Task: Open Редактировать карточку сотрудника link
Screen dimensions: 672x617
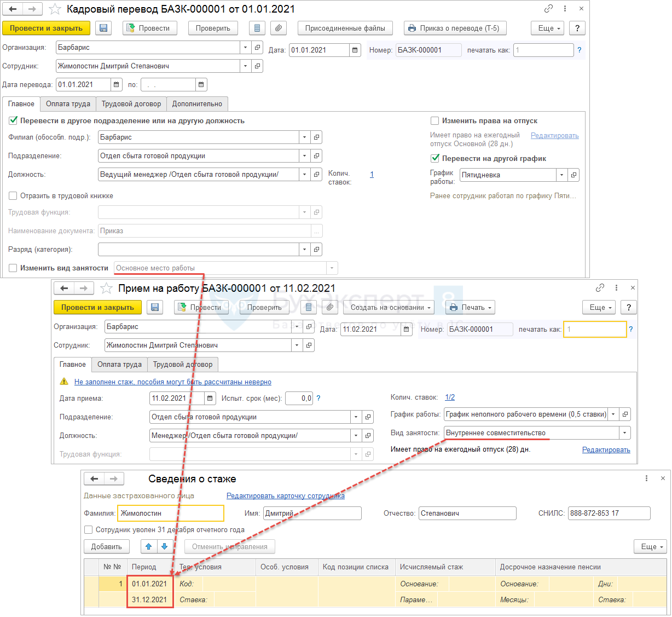Action: point(286,496)
